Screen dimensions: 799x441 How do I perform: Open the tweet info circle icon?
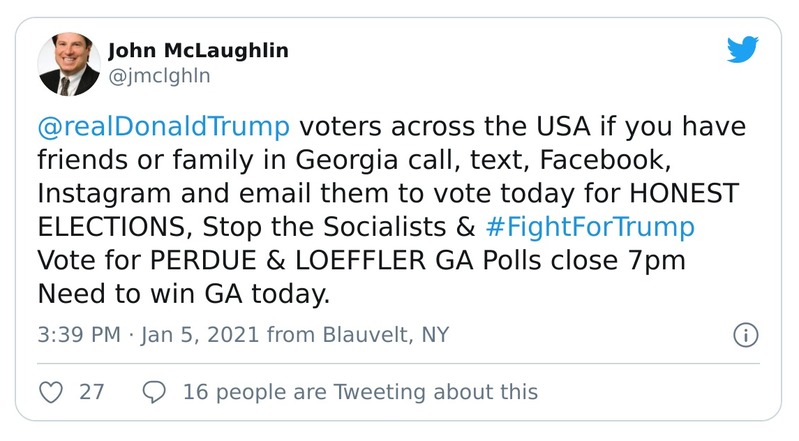pyautogui.click(x=745, y=335)
